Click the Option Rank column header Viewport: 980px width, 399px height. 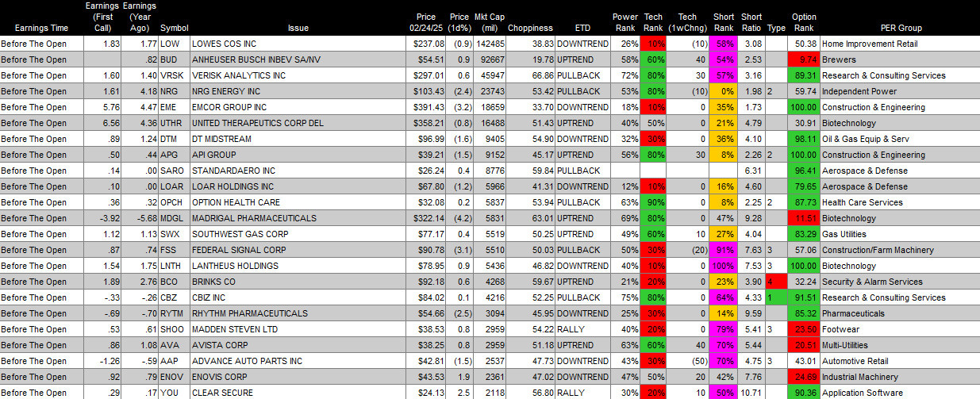point(804,23)
